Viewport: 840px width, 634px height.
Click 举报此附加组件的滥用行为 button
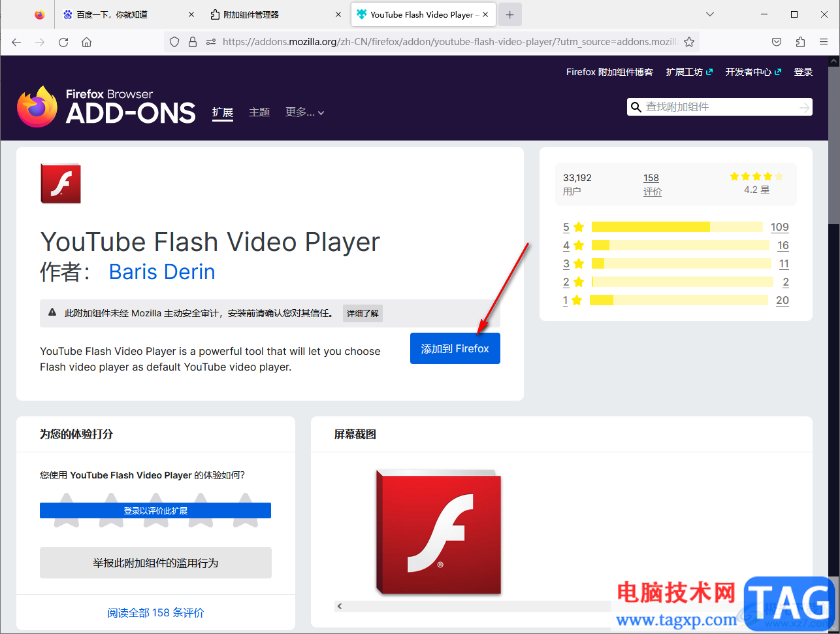pos(155,563)
